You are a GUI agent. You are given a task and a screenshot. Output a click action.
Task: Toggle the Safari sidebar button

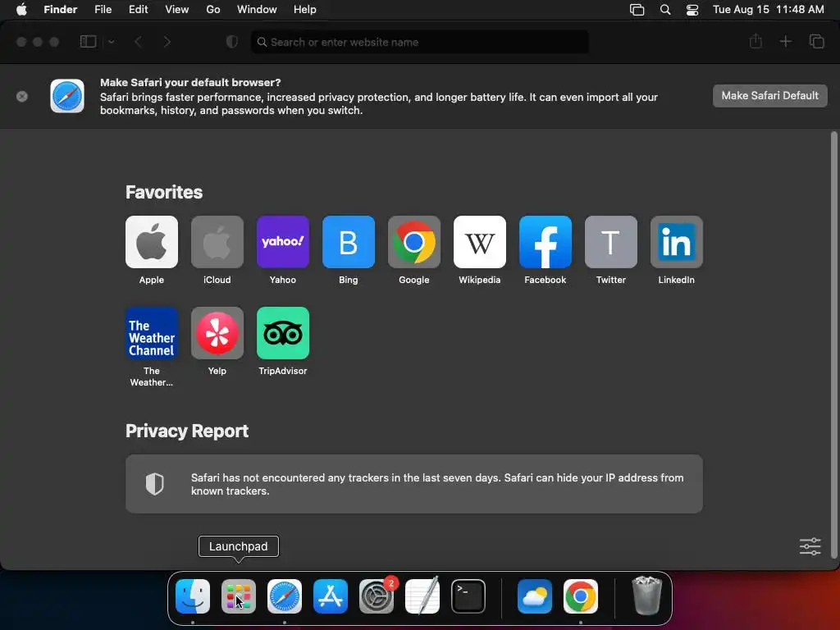click(88, 42)
